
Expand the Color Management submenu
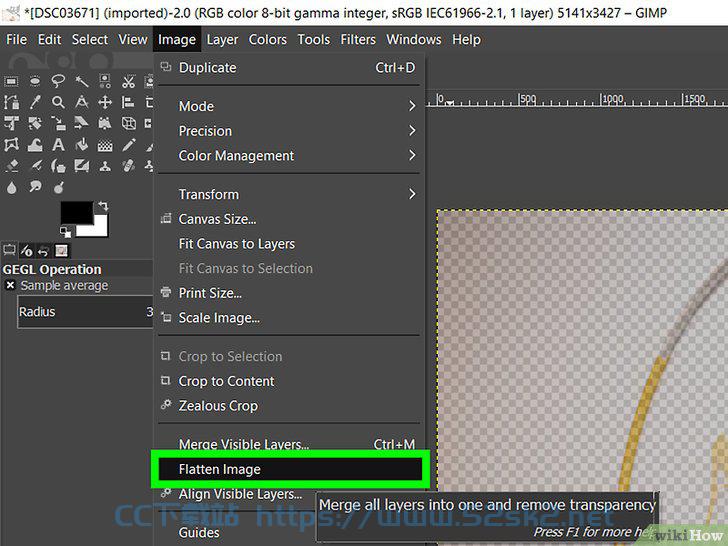pyautogui.click(x=289, y=156)
